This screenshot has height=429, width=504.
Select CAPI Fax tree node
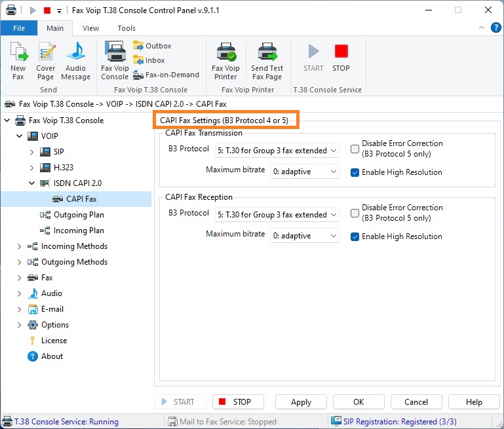click(76, 199)
